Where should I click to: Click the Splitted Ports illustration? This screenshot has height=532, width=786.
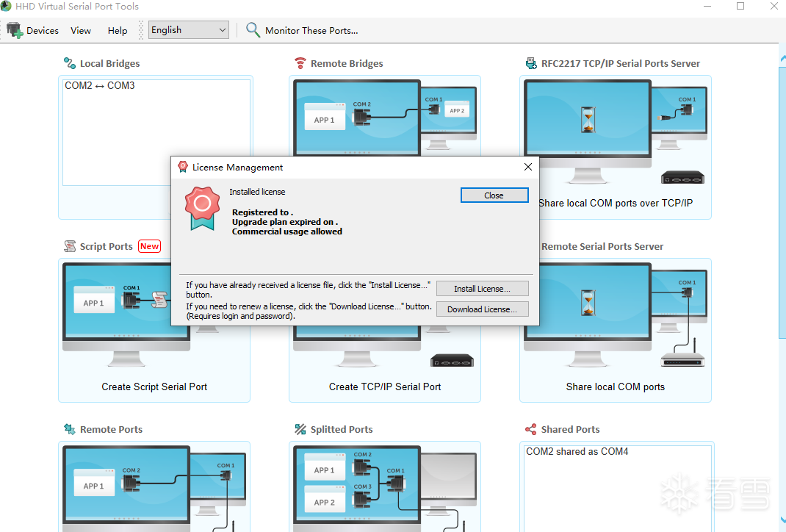[385, 489]
